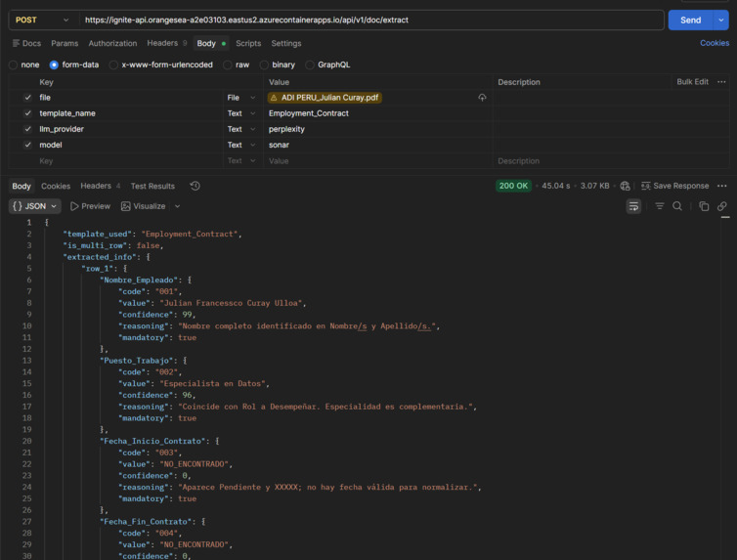Click the warning icon on ADI PERU file
Image resolution: width=737 pixels, height=560 pixels.
[274, 98]
